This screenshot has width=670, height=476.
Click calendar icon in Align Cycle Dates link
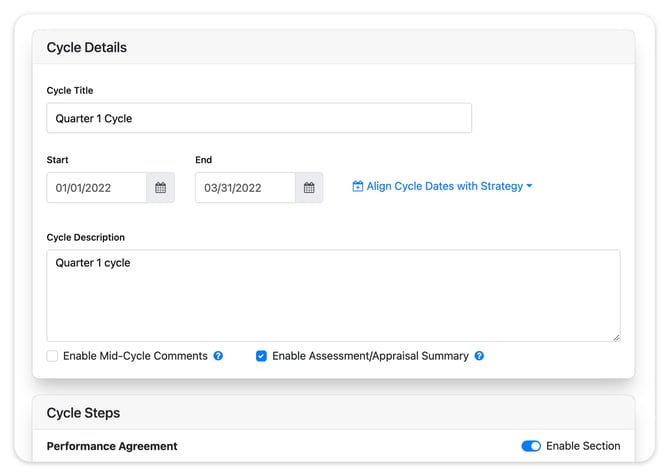pos(358,187)
